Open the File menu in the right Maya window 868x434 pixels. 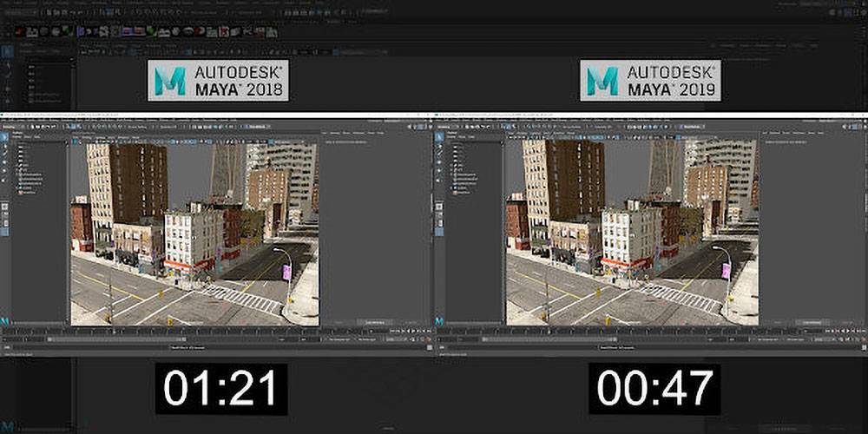click(x=439, y=120)
